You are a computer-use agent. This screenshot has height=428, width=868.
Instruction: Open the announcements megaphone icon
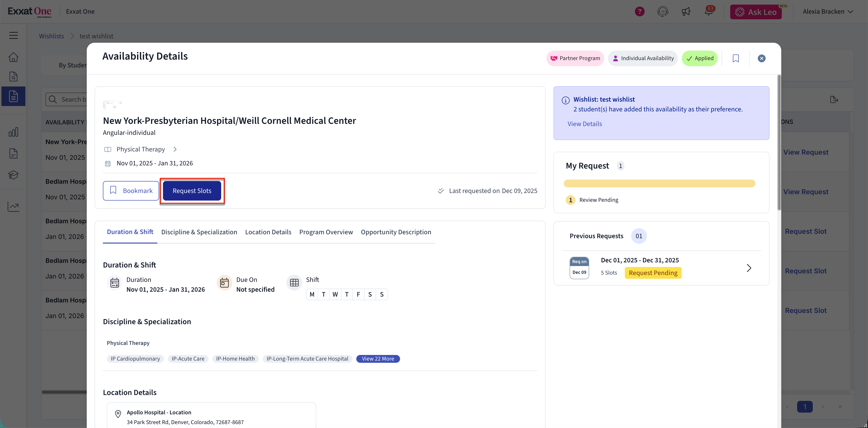coord(686,11)
